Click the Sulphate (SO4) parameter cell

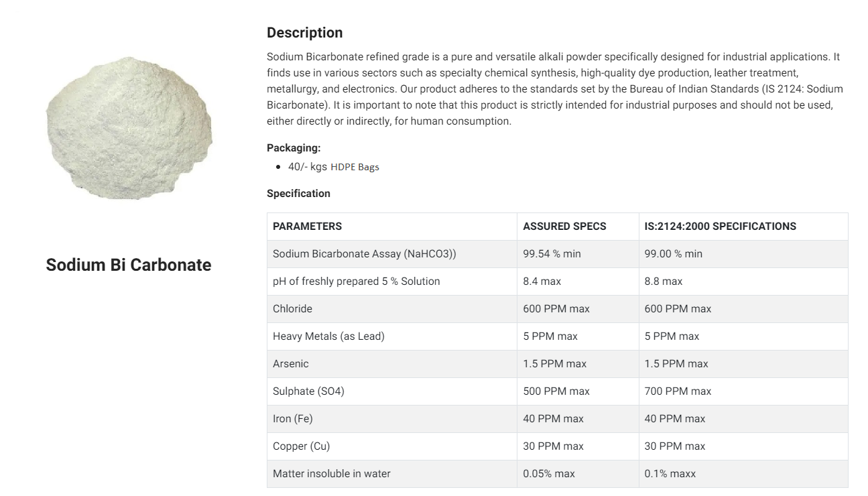coord(392,391)
